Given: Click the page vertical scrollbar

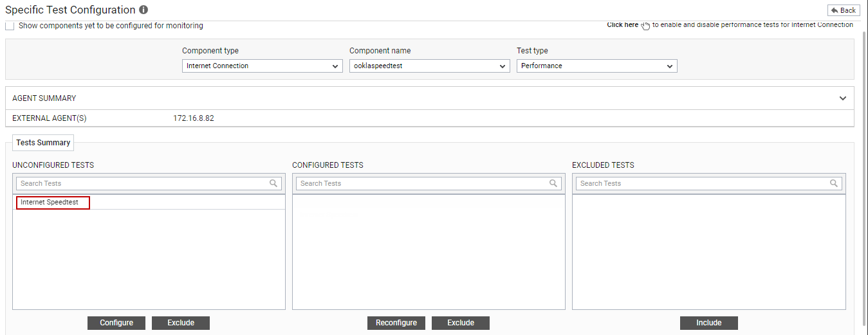Looking at the screenshot, I should pos(864,180).
